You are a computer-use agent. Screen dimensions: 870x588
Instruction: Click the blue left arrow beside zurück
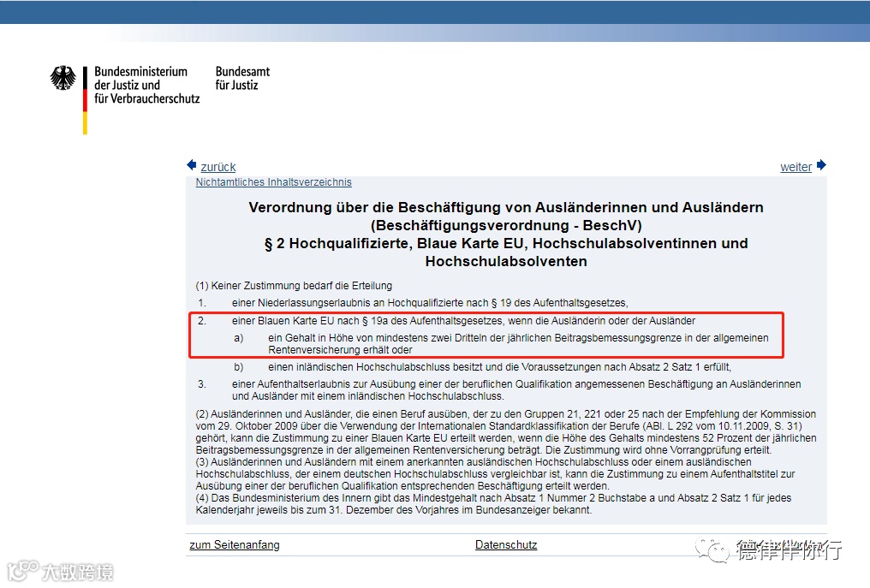(x=192, y=165)
